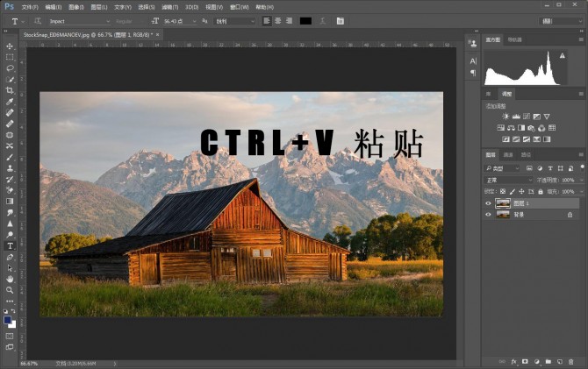Open the Impact font family dropdown
The height and width of the screenshot is (369, 588).
click(108, 20)
